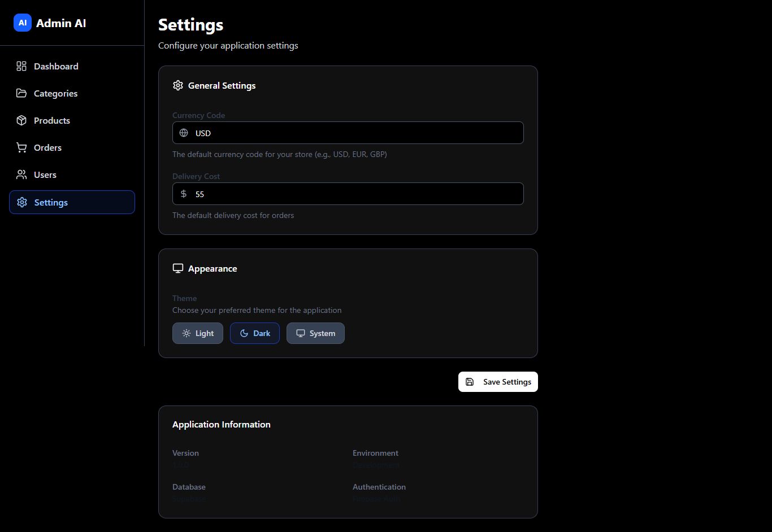772x532 pixels.
Task: Click the Settings gear icon in sidebar
Action: [22, 202]
